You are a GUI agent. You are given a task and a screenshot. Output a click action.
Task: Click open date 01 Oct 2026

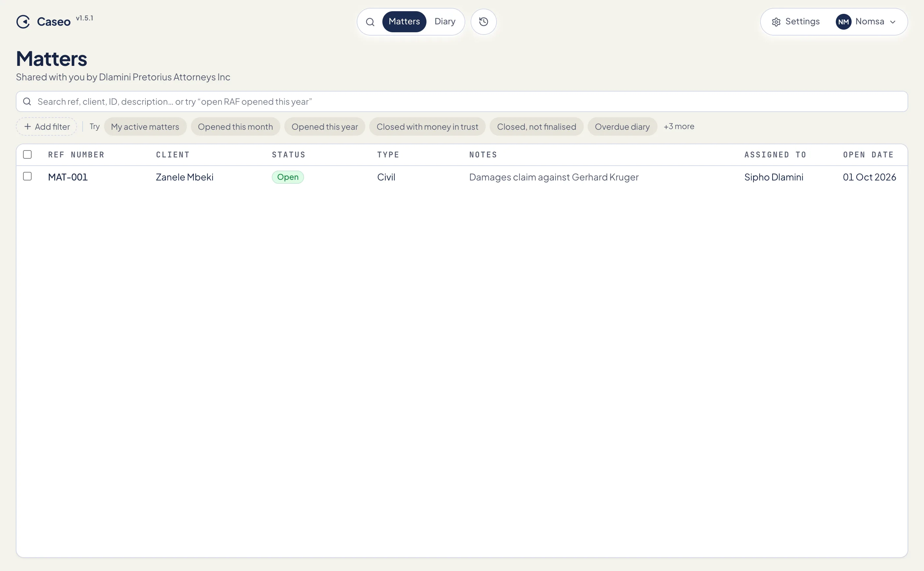click(x=869, y=177)
